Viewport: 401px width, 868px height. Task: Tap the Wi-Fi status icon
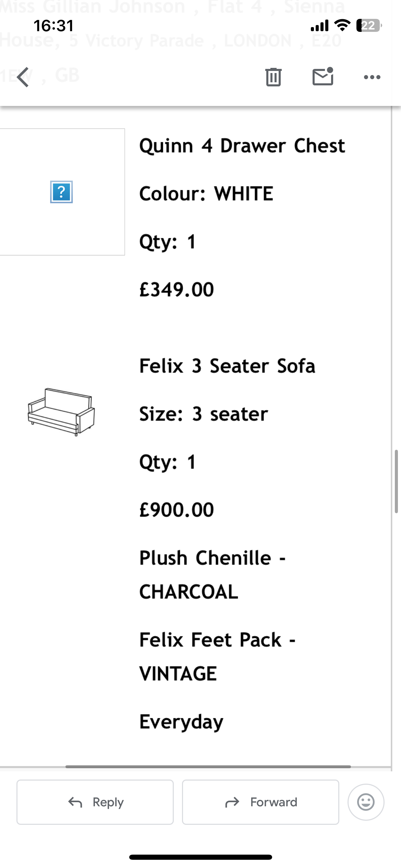point(342,25)
